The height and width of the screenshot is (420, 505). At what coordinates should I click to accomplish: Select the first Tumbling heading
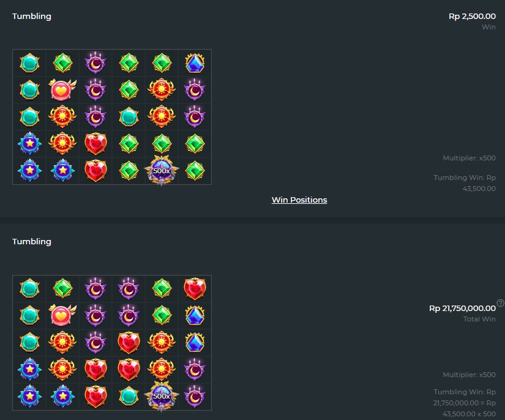coord(32,17)
